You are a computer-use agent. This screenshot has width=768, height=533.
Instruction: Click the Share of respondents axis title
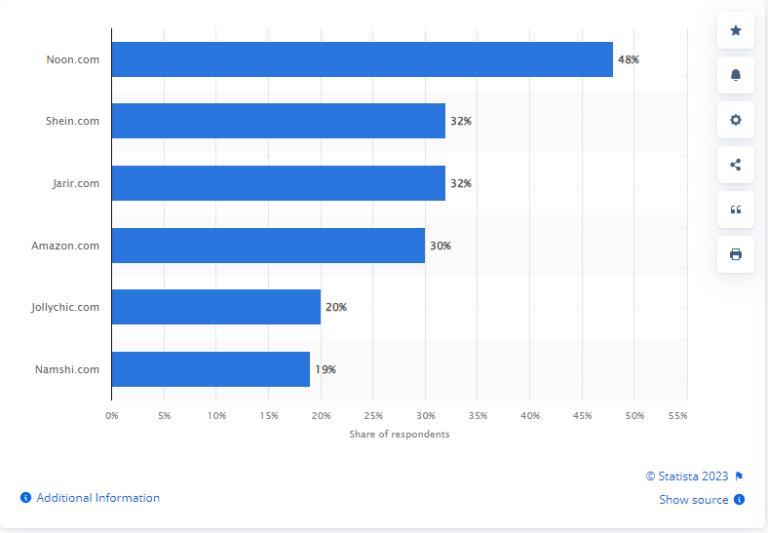(x=399, y=434)
